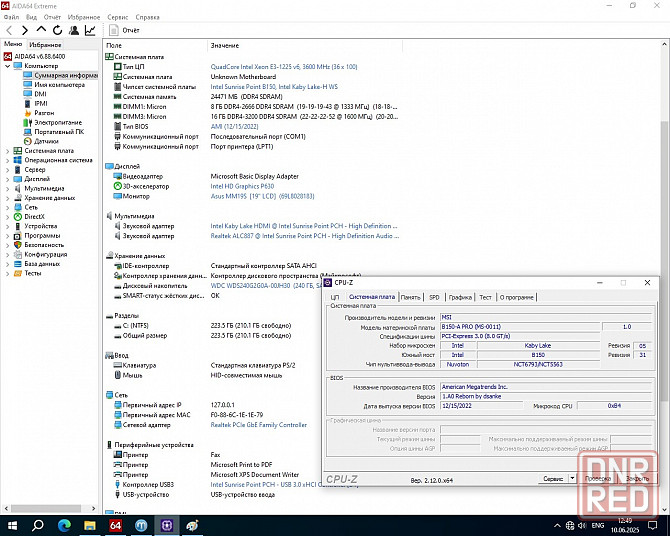
Task: Click the ENG language indicator
Action: (x=598, y=525)
